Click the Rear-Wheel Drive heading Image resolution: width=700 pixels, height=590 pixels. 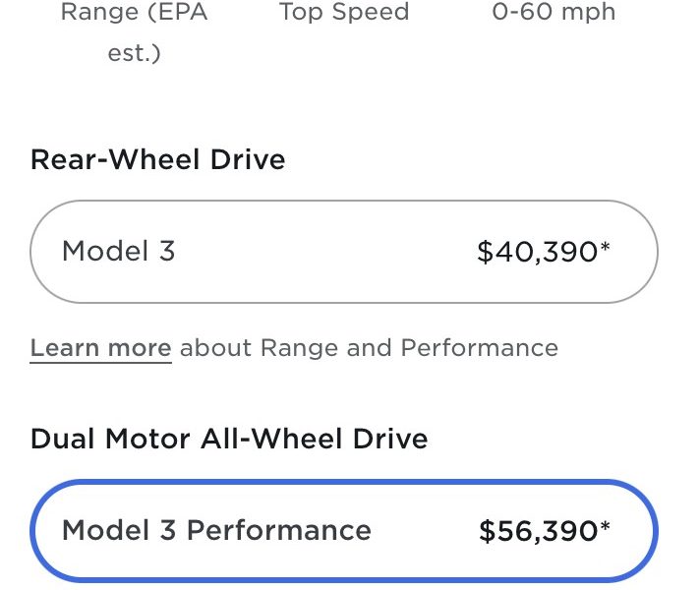point(157,159)
